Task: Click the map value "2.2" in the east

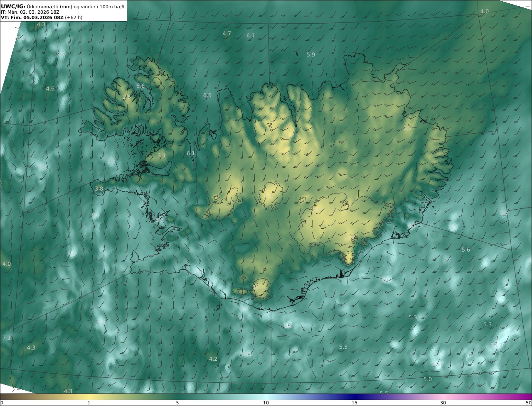Action: point(408,128)
